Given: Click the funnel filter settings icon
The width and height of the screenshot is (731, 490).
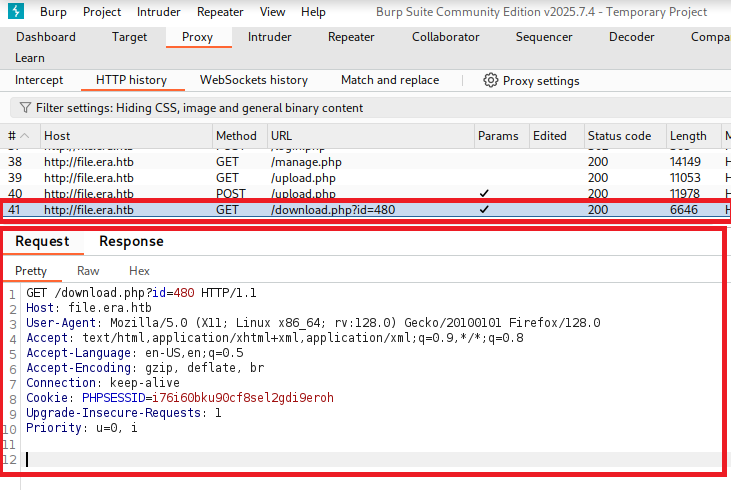Looking at the screenshot, I should [24, 108].
